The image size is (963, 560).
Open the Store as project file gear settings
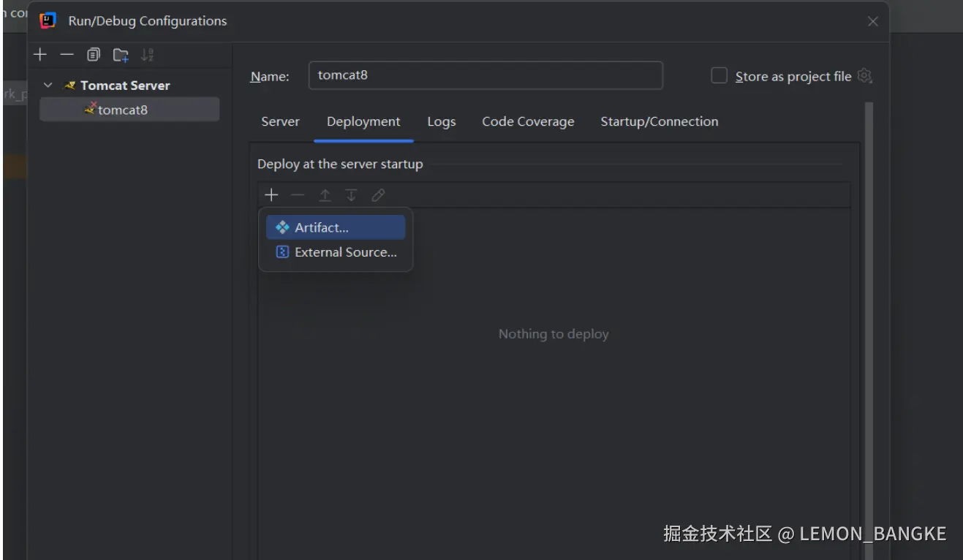pyautogui.click(x=865, y=76)
